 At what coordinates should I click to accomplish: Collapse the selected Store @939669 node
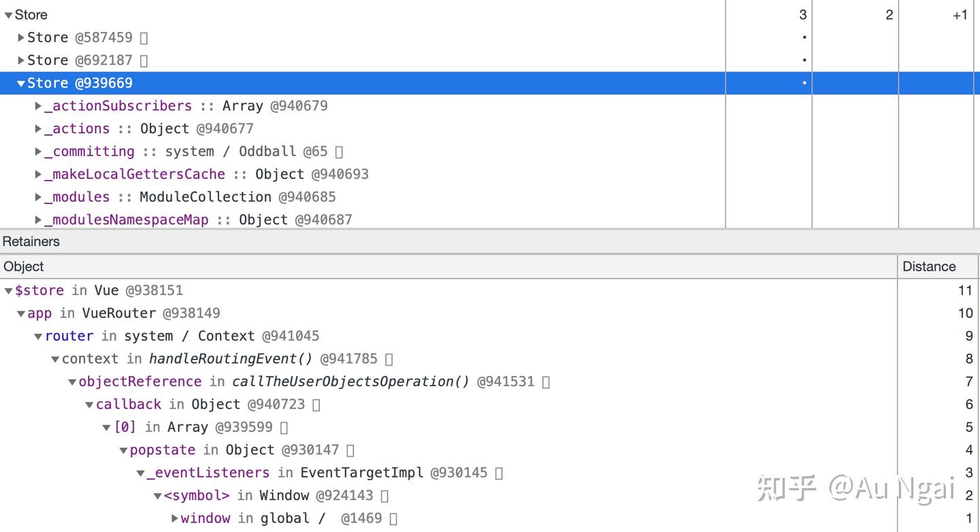click(x=21, y=83)
